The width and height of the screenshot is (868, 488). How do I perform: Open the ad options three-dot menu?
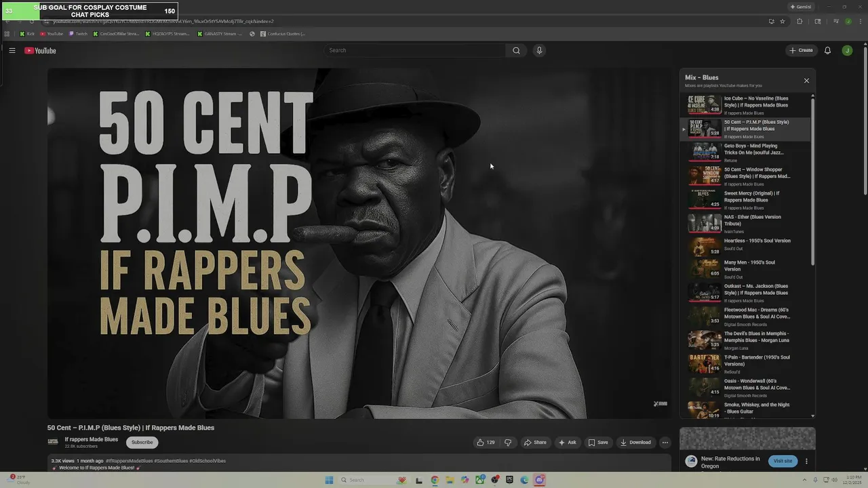pos(806,461)
